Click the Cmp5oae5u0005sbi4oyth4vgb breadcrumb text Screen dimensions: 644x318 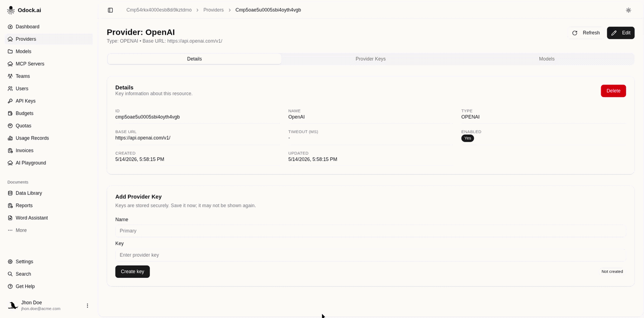pyautogui.click(x=268, y=10)
